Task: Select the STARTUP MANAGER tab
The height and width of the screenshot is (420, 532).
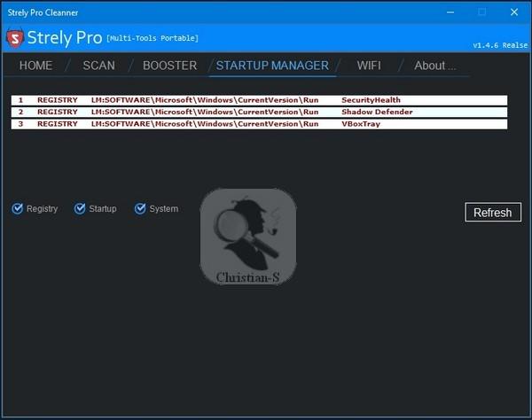Action: tap(272, 66)
